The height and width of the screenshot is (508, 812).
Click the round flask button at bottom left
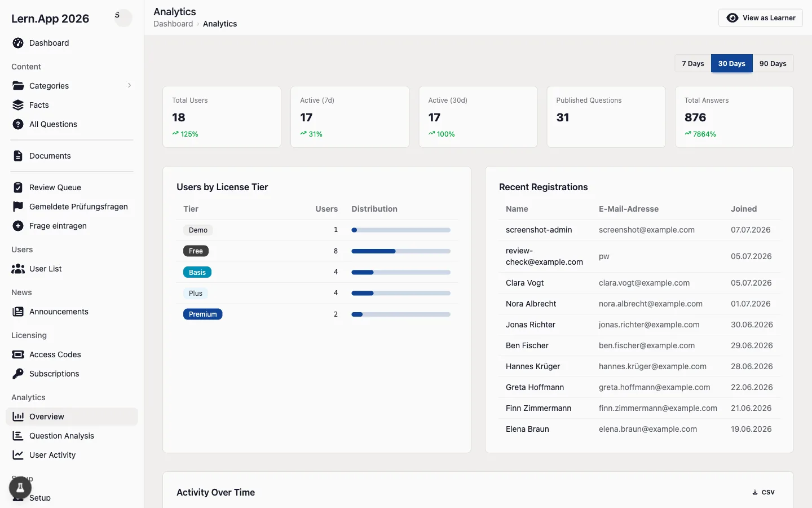[x=20, y=487]
